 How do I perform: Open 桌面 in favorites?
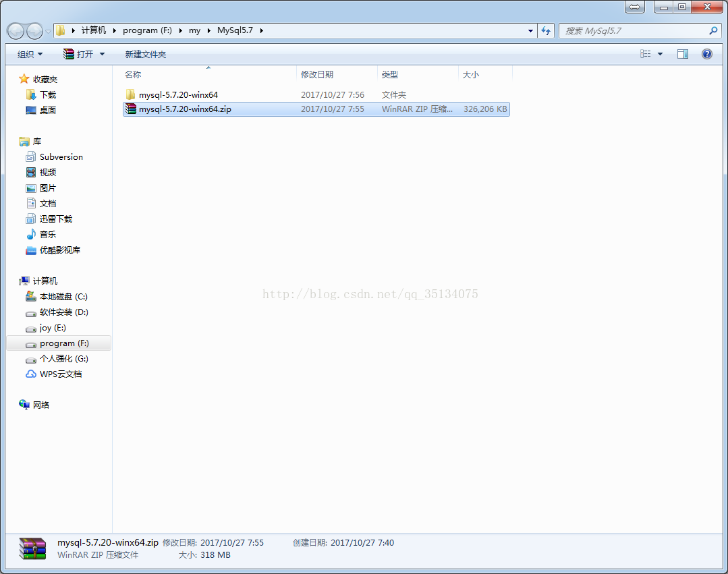[48, 110]
